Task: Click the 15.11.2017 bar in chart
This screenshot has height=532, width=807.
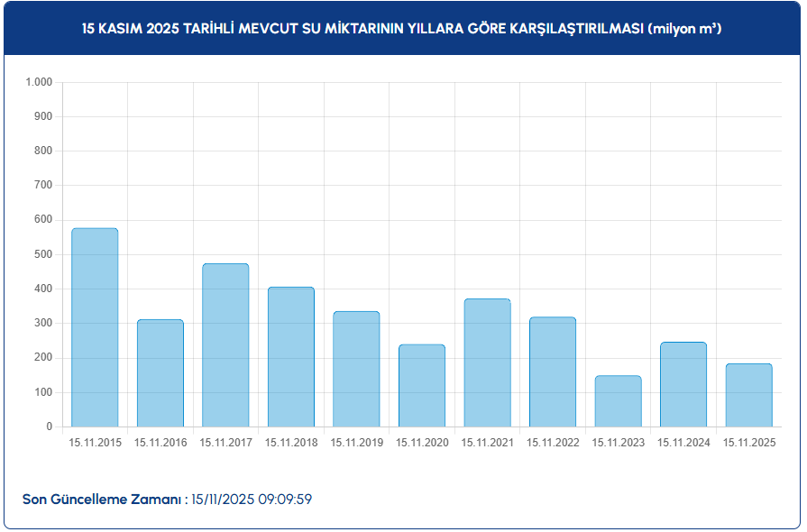Action: pyautogui.click(x=225, y=345)
